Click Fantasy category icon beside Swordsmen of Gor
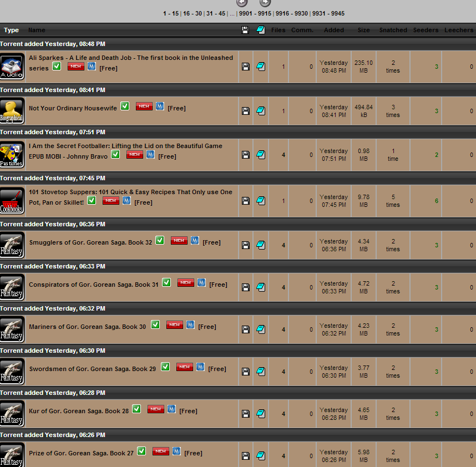Screen dimensions: 476x467 coord(12,372)
